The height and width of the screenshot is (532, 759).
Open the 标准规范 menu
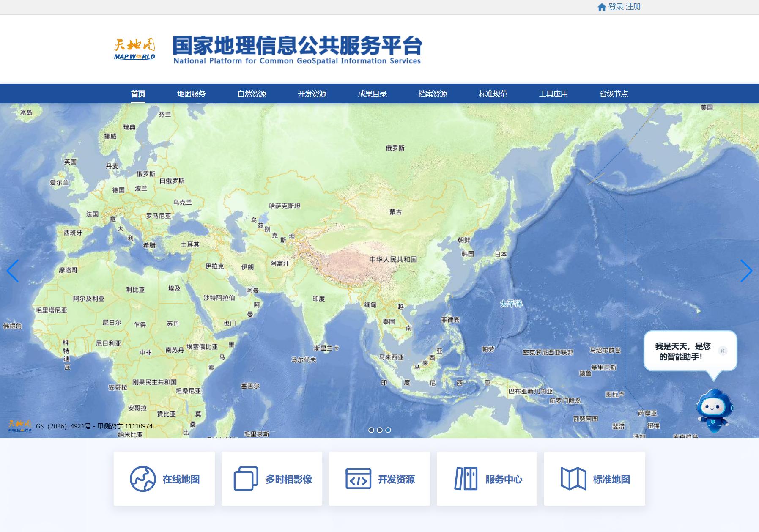pos(493,94)
